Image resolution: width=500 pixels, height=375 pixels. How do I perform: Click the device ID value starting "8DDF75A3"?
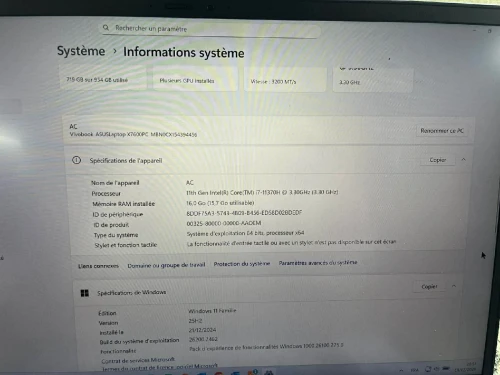[244, 213]
